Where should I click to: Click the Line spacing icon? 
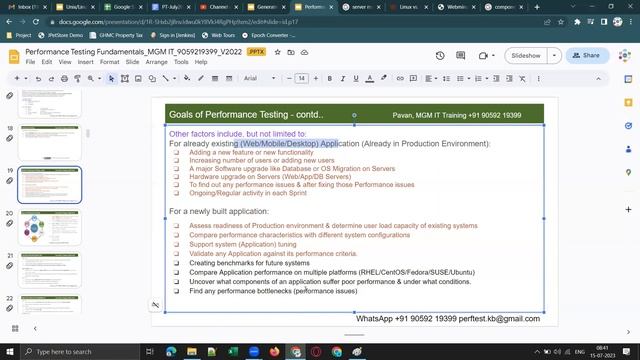pos(446,78)
